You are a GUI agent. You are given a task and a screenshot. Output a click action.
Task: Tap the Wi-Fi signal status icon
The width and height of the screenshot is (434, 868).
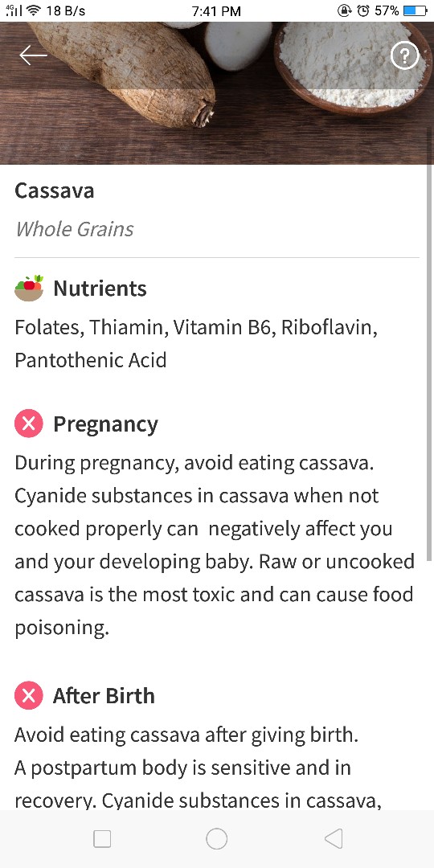(35, 10)
